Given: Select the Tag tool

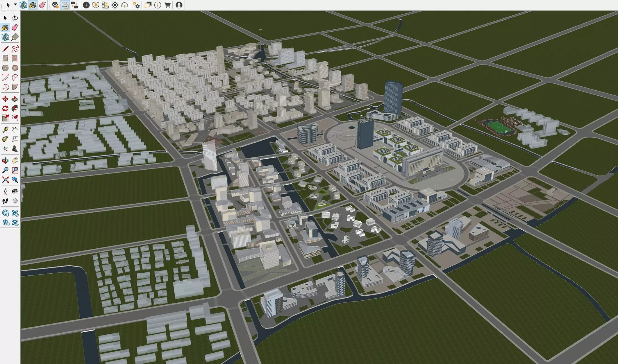Looking at the screenshot, I should point(15,37).
